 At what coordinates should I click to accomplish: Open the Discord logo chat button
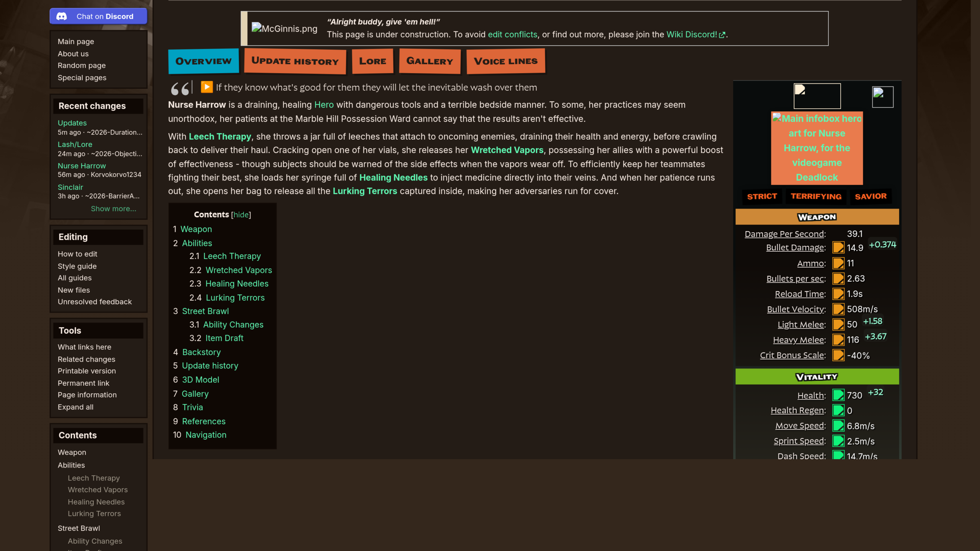pyautogui.click(x=98, y=16)
